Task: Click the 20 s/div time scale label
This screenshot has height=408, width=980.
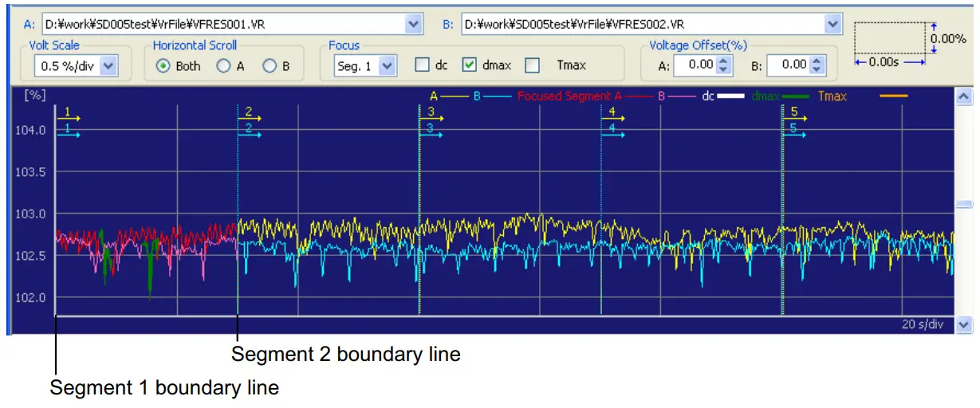Action: click(x=923, y=324)
